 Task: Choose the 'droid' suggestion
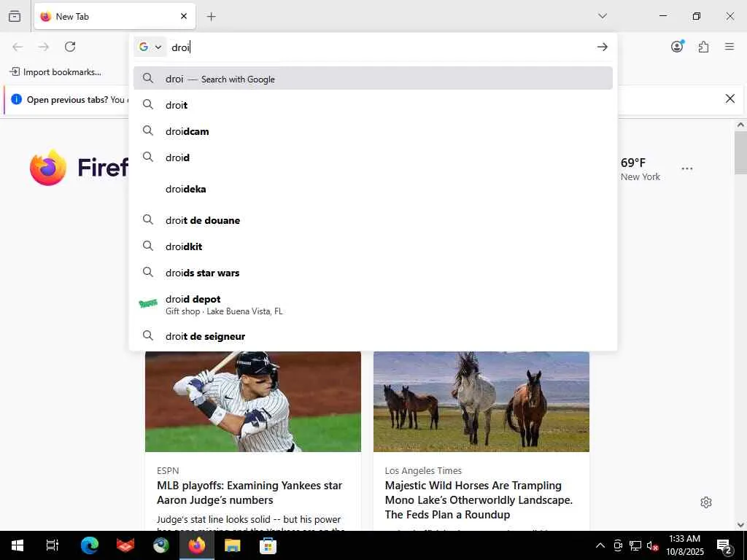click(x=373, y=157)
